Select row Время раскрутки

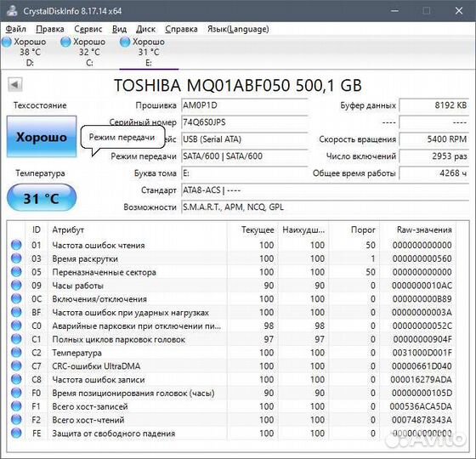(232, 258)
